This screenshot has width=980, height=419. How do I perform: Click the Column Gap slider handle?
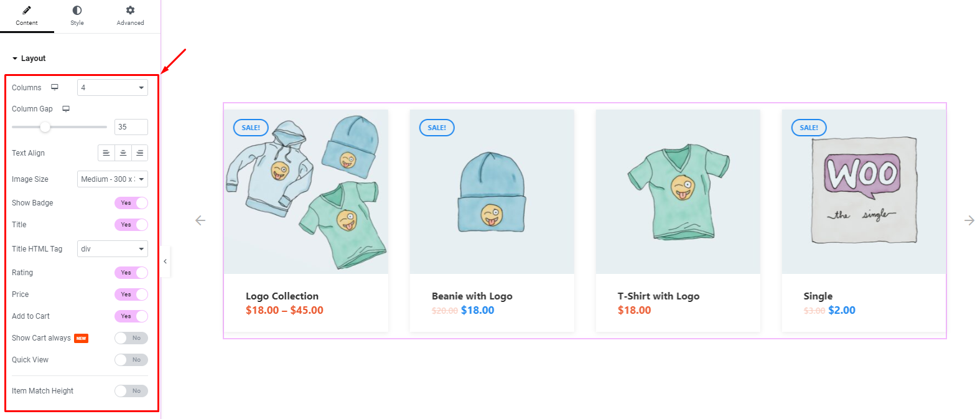click(45, 127)
